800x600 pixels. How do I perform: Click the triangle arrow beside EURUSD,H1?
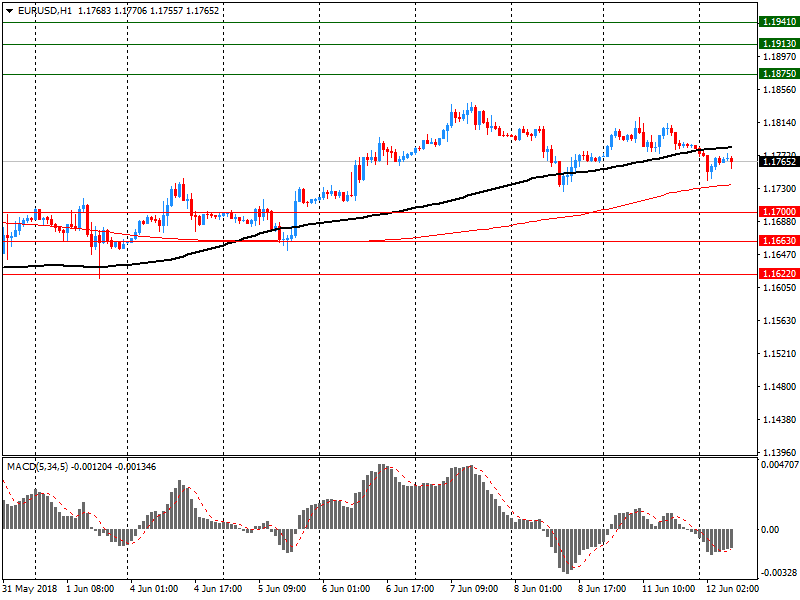[9, 10]
